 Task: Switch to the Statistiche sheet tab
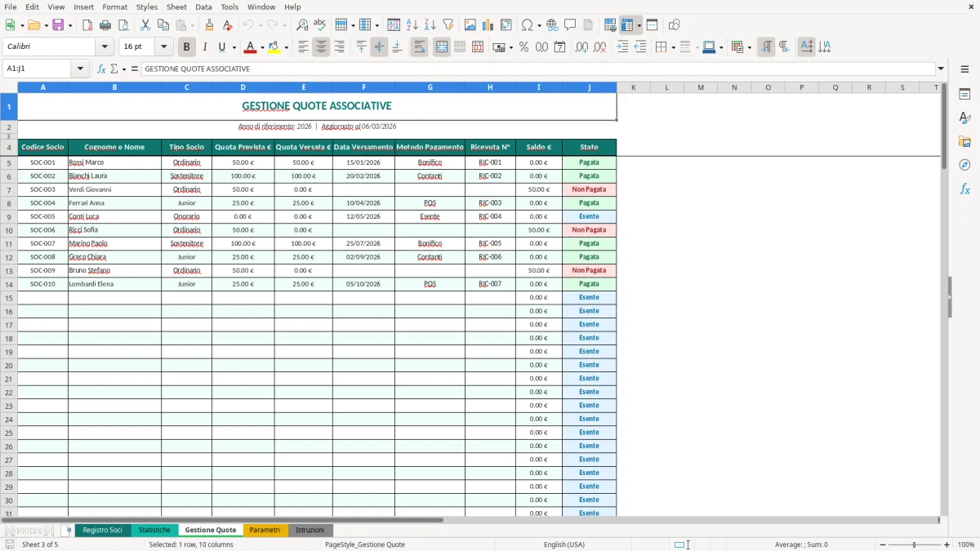click(154, 531)
